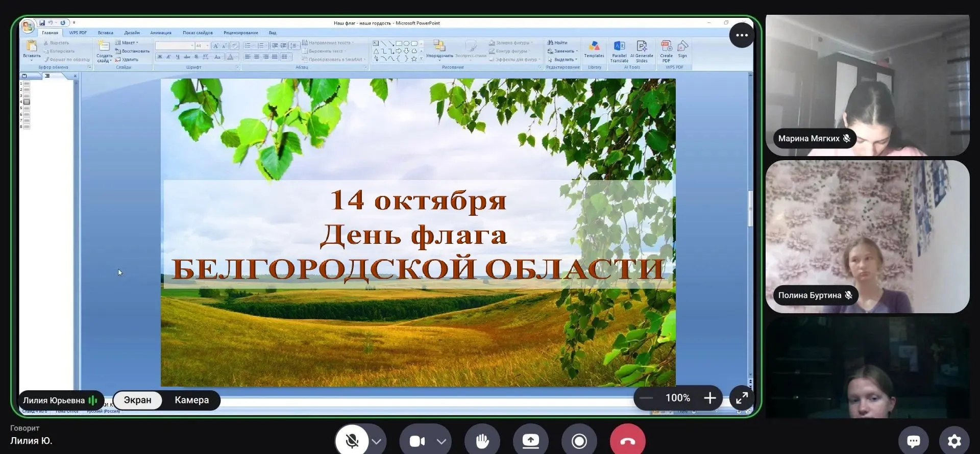
Task: Click the Sign PDF button
Action: 682,49
